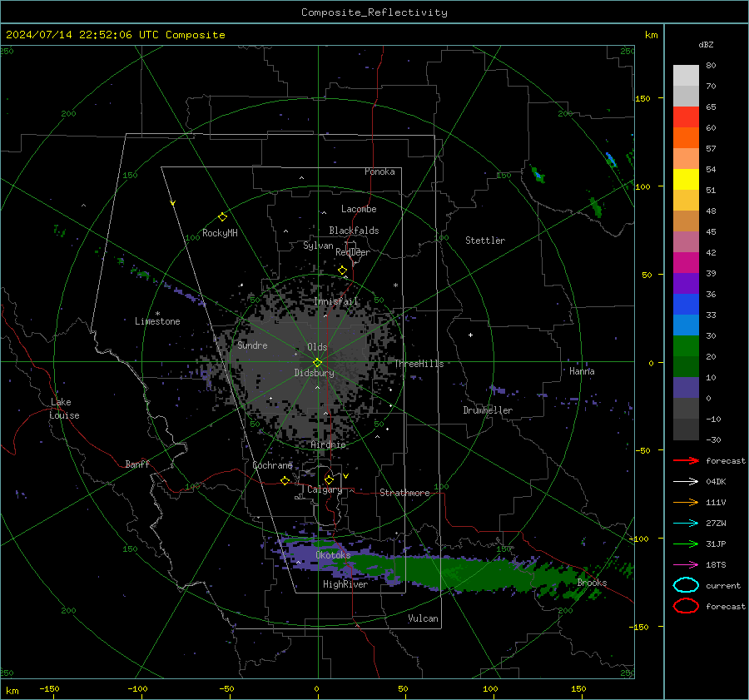Screen dimensions: 749x700
Task: Click the yellow diamond marker below RedDeer
Action: tap(342, 271)
